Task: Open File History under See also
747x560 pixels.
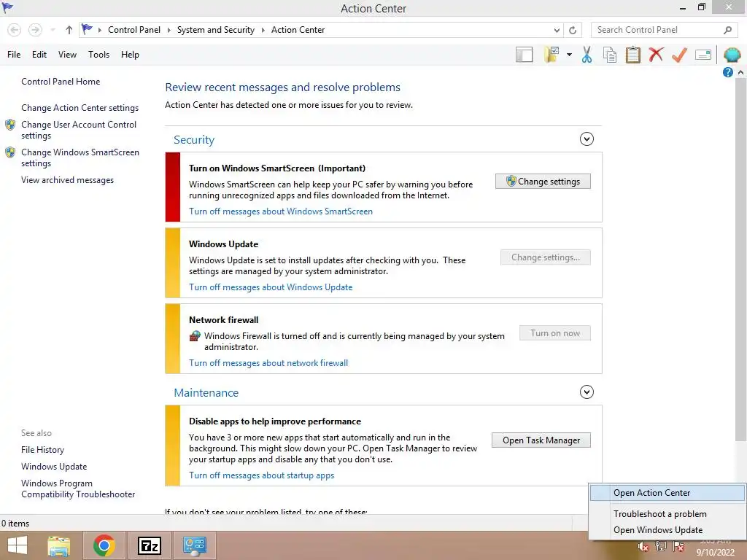Action: click(x=42, y=449)
